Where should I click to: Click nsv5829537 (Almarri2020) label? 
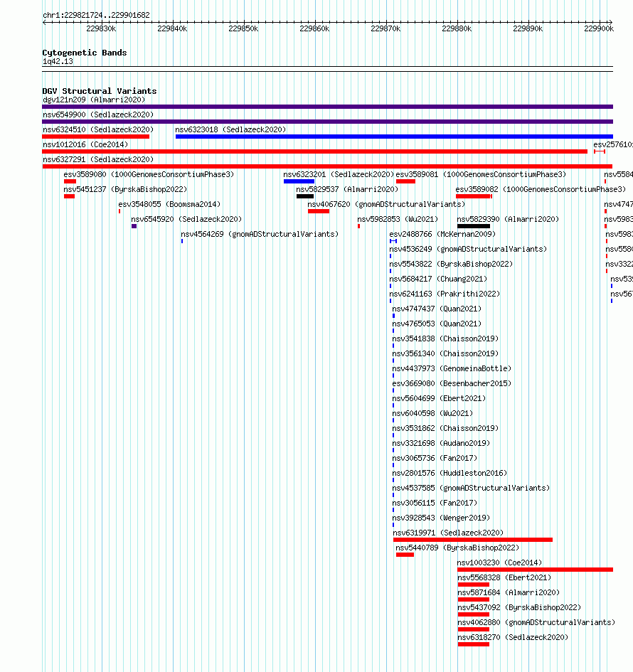point(347,190)
